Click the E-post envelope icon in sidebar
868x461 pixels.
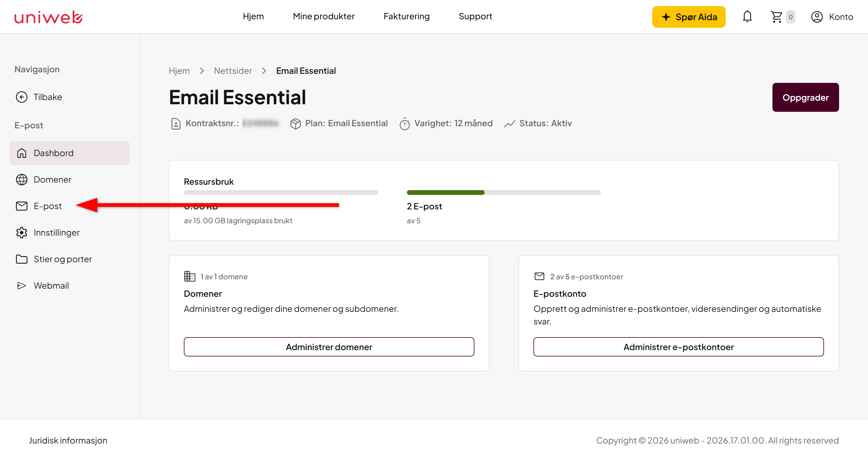pyautogui.click(x=22, y=206)
